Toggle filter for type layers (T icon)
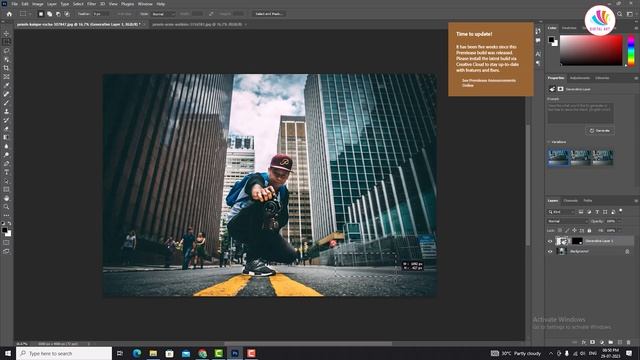The image size is (640, 360). point(597,212)
